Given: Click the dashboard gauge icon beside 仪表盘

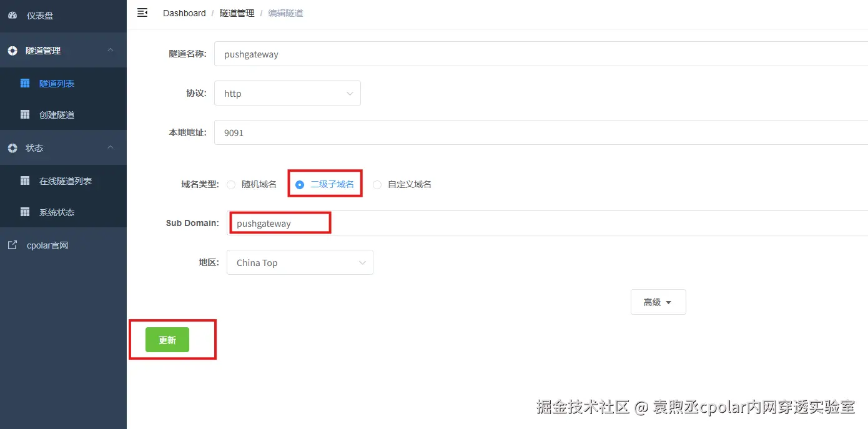Looking at the screenshot, I should pos(12,15).
